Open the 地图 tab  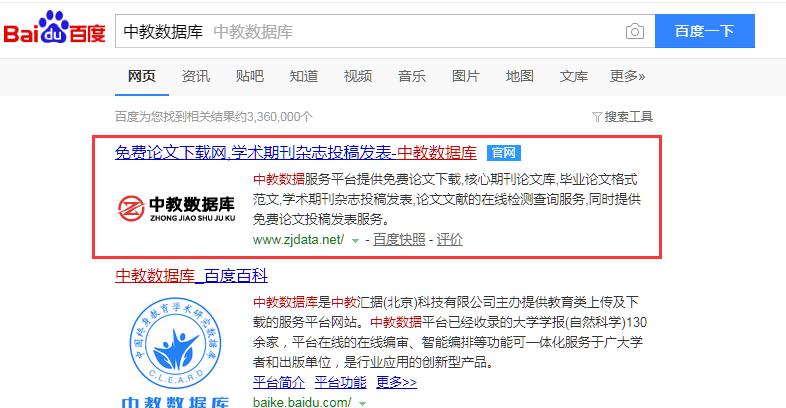(520, 76)
